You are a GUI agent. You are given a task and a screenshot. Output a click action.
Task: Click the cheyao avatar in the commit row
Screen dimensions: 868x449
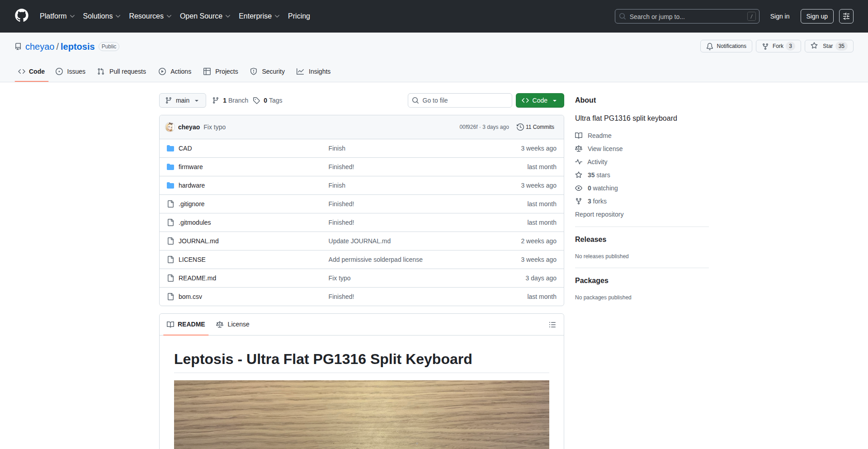point(170,127)
